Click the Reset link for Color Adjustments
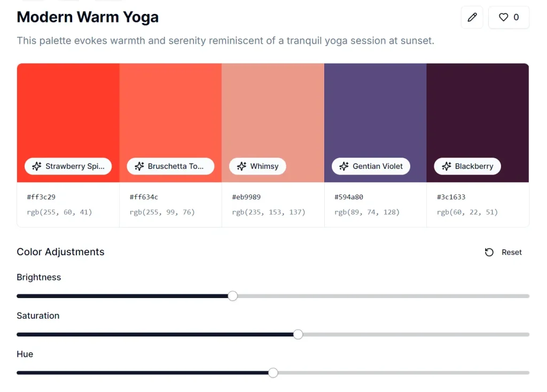The width and height of the screenshot is (547, 392). [x=512, y=252]
